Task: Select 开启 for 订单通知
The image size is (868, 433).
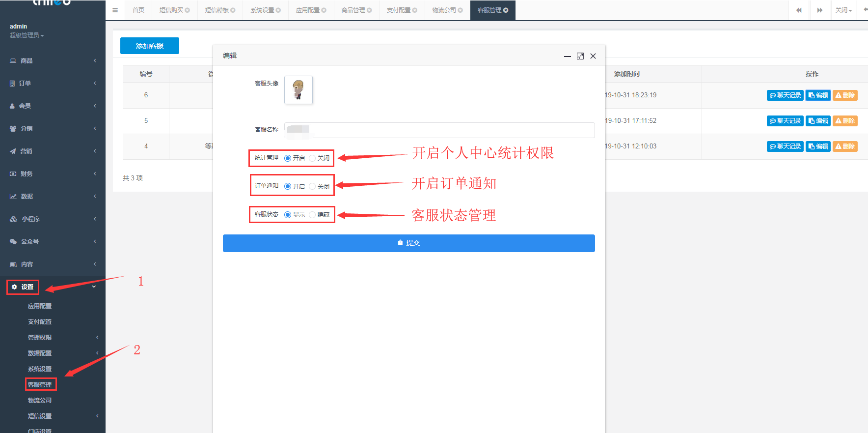Action: 288,186
